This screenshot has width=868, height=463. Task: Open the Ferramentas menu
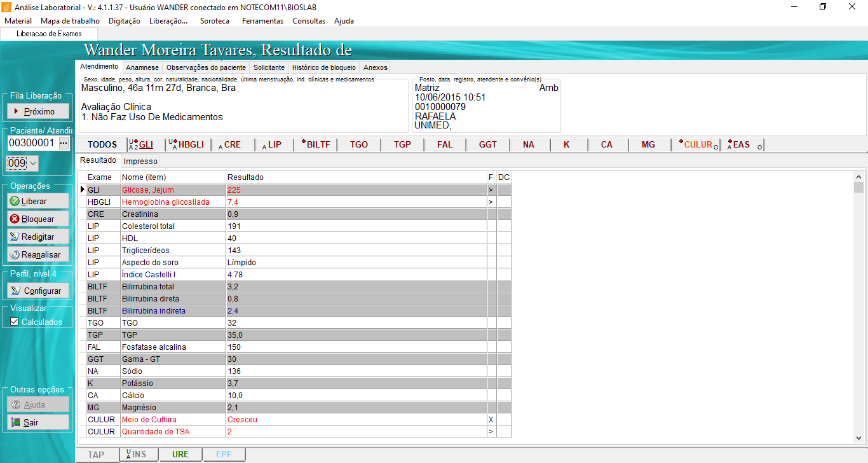[262, 21]
